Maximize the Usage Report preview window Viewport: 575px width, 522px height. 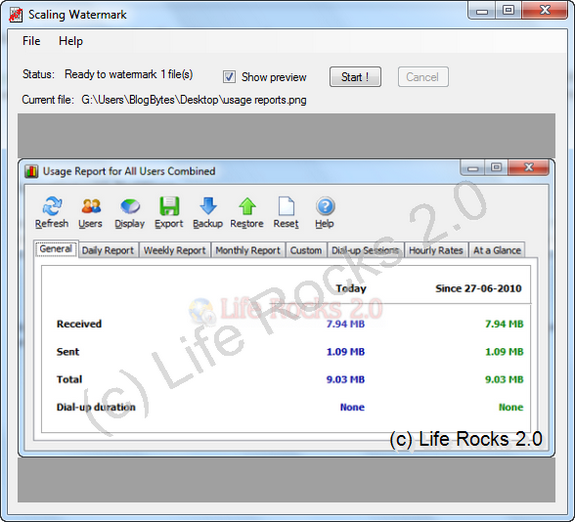click(x=497, y=167)
